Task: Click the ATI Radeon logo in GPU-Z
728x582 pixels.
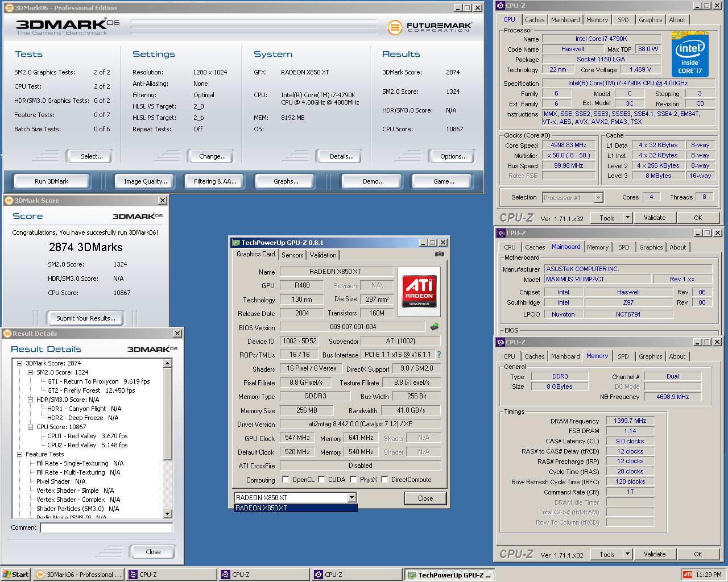Action: click(x=419, y=292)
